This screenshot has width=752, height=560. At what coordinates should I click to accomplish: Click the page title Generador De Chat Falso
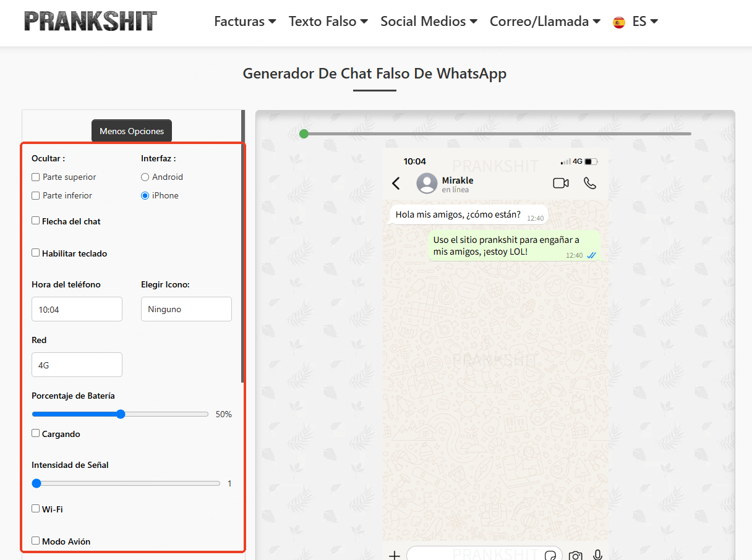point(375,74)
